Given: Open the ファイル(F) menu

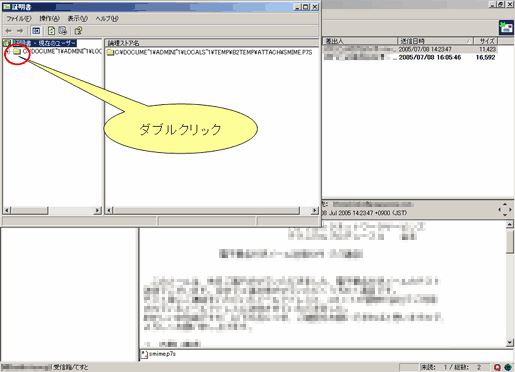Looking at the screenshot, I should click(x=19, y=19).
